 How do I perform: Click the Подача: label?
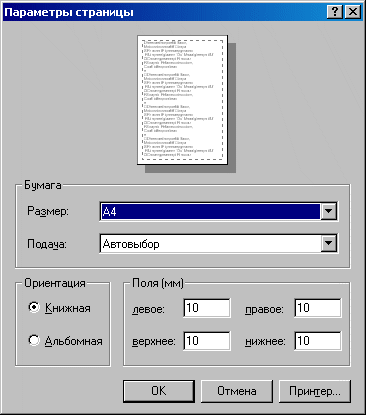(x=47, y=244)
